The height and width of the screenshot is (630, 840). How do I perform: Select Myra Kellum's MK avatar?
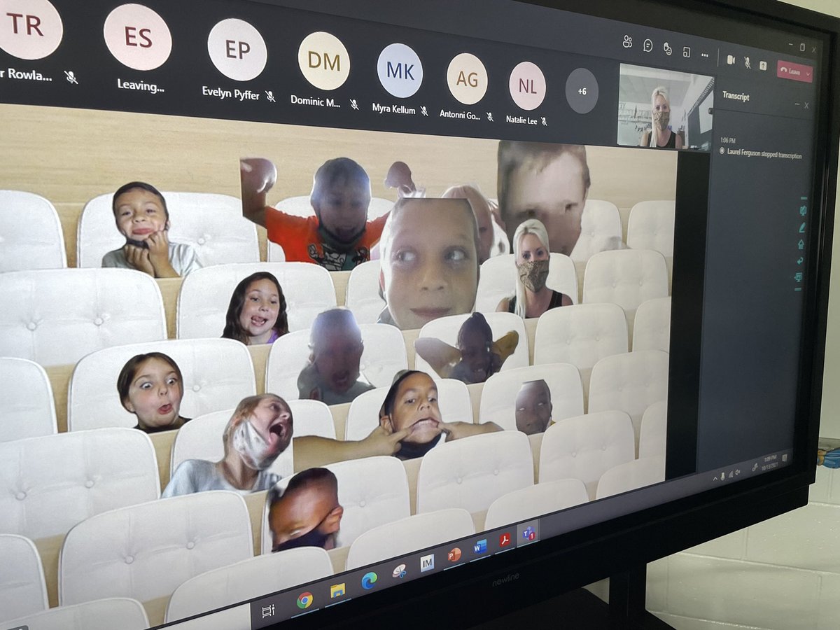coord(400,71)
